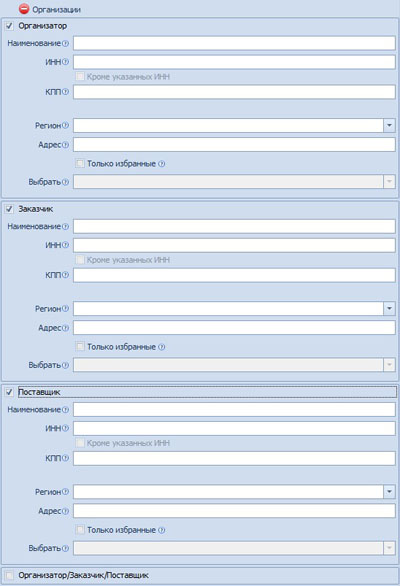Open help icon for Организатор Регион
The height and width of the screenshot is (586, 400).
[x=65, y=126]
